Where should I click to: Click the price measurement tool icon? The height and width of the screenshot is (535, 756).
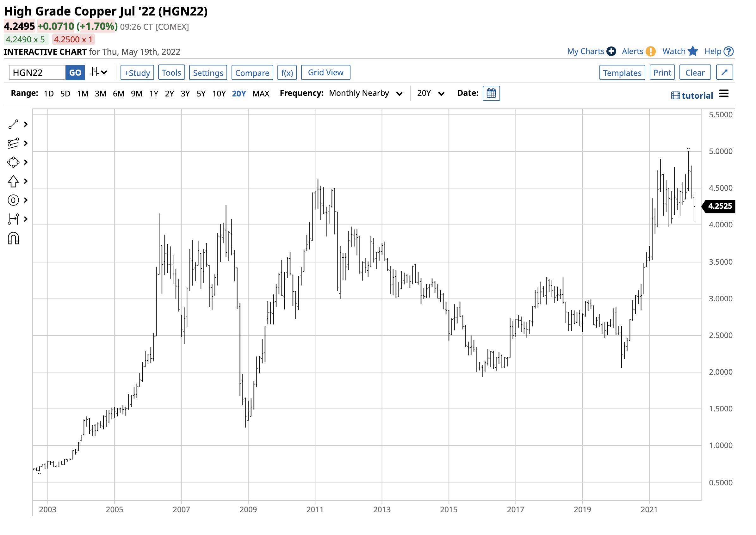pyautogui.click(x=13, y=219)
